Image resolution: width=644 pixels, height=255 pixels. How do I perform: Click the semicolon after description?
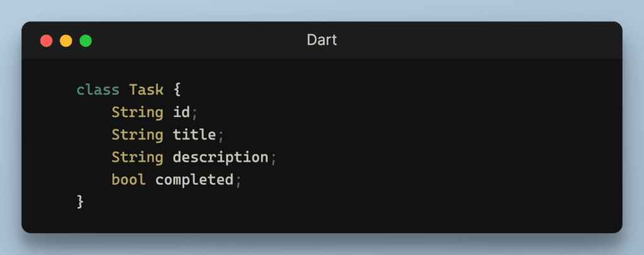point(273,159)
